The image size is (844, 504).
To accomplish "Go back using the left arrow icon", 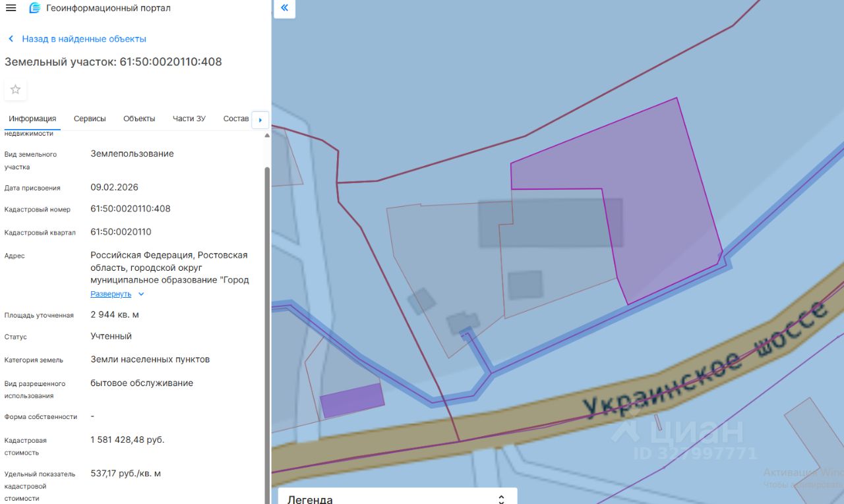I will tap(11, 39).
